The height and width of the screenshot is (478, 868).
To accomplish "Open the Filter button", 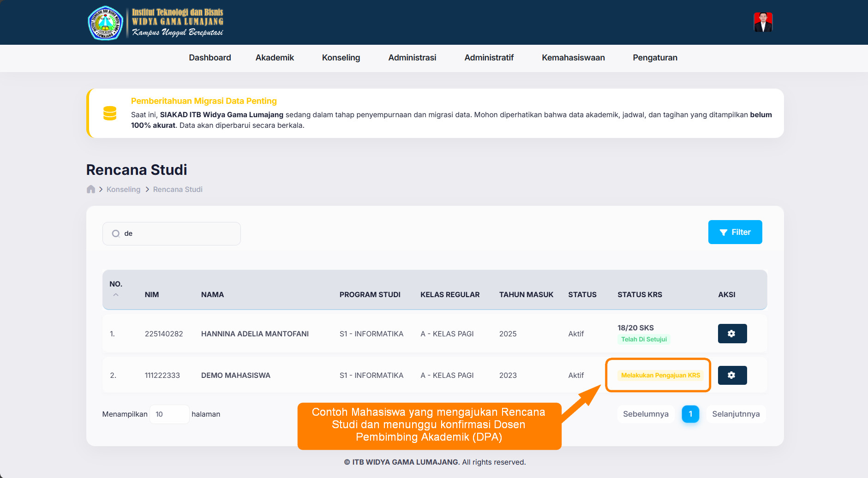I will (x=735, y=232).
